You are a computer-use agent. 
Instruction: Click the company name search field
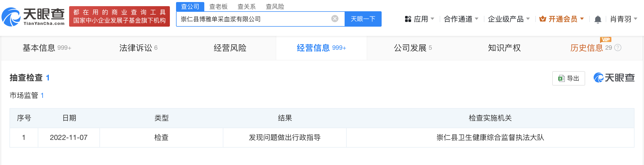click(254, 19)
